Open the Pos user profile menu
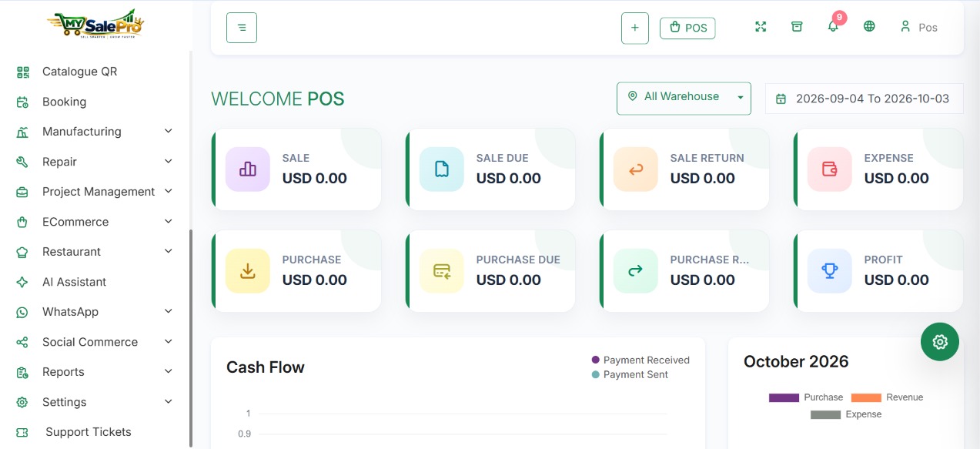The image size is (980, 449). [x=918, y=27]
